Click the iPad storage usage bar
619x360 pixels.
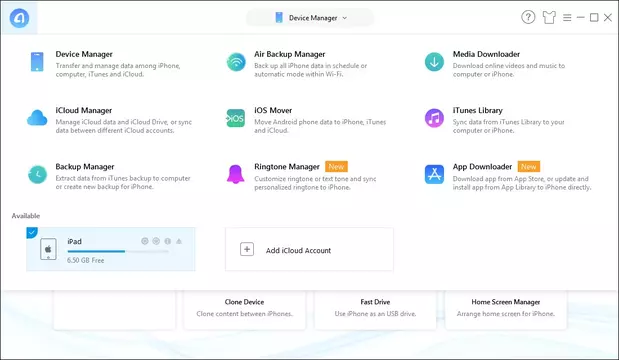coord(118,251)
